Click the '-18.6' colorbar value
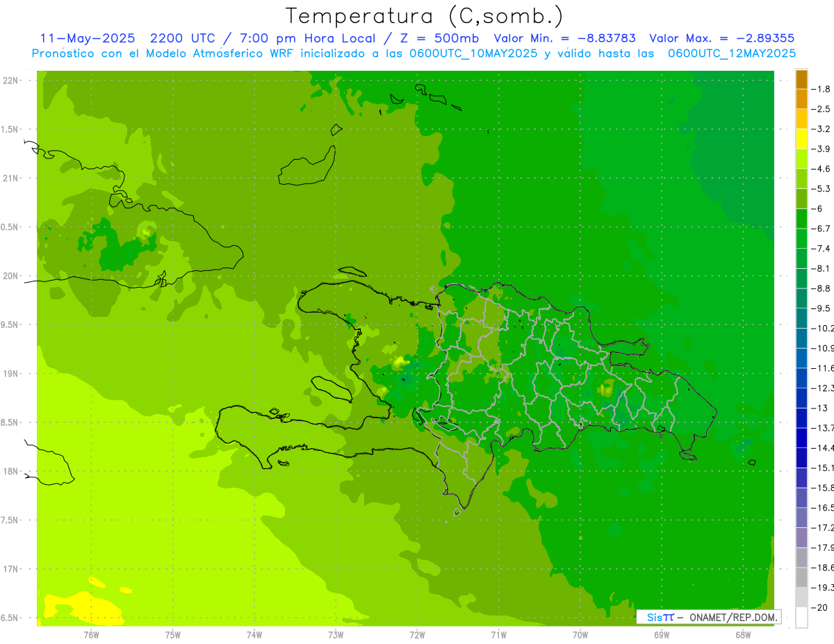Screen dimensions: 834x644 [x=823, y=568]
